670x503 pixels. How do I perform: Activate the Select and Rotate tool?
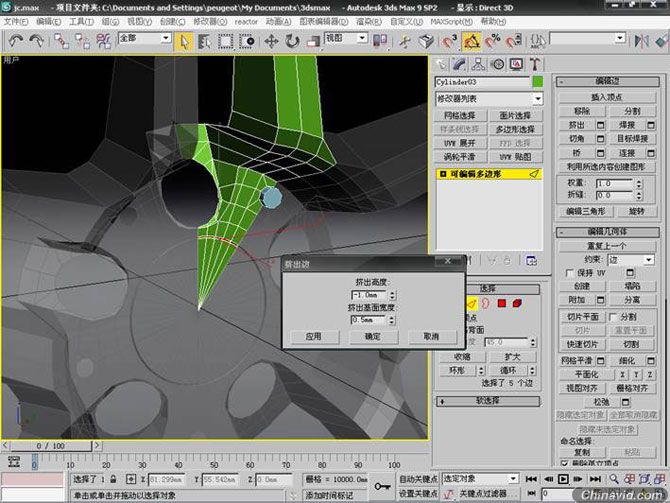pos(293,41)
